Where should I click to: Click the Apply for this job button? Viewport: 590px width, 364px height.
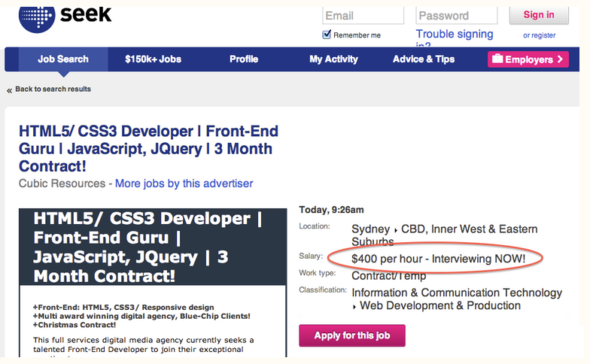click(x=352, y=335)
